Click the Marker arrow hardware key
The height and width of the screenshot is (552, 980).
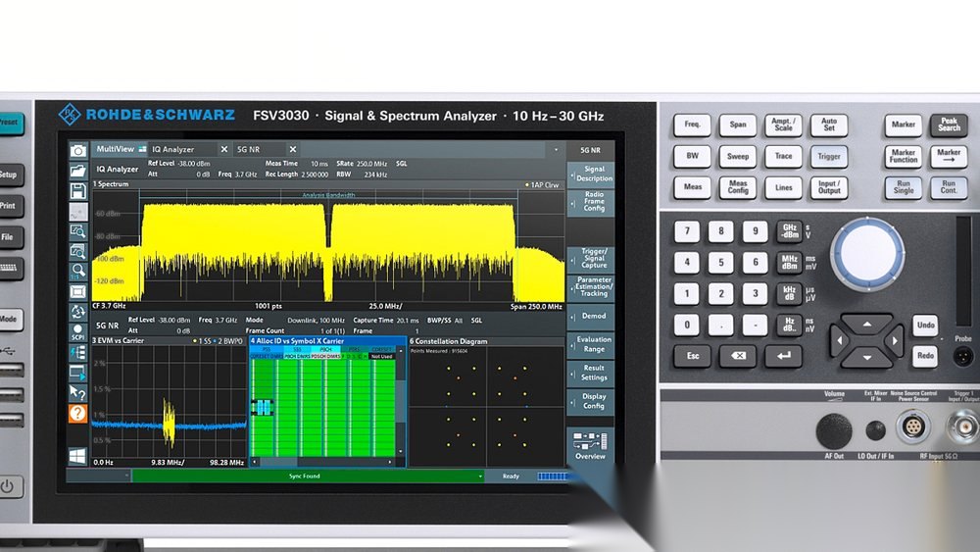coord(948,156)
